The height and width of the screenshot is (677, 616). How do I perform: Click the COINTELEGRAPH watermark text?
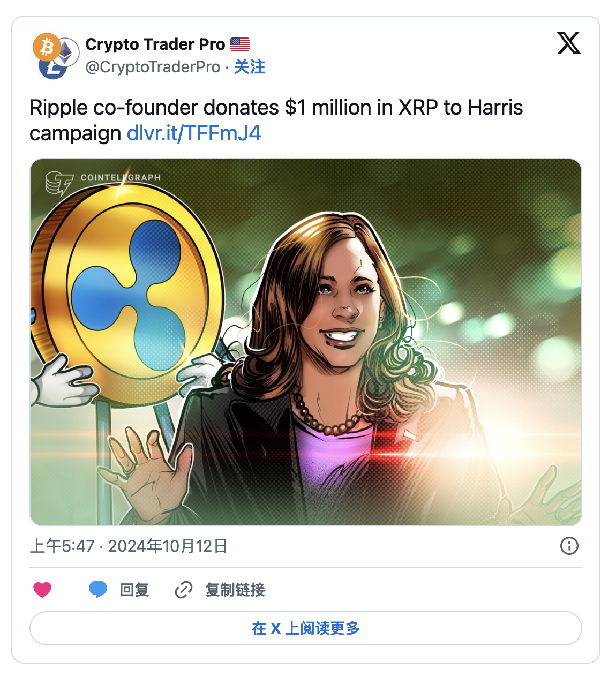pos(121,177)
